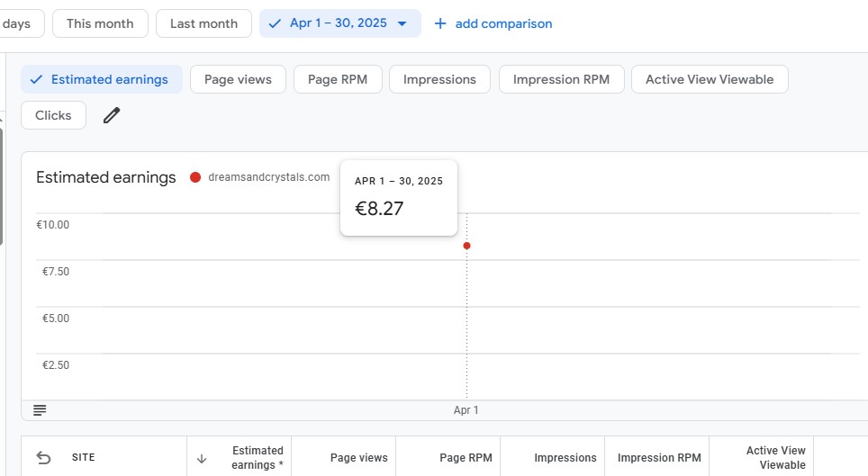
Task: Select the Active View Viewable chip
Action: (710, 79)
